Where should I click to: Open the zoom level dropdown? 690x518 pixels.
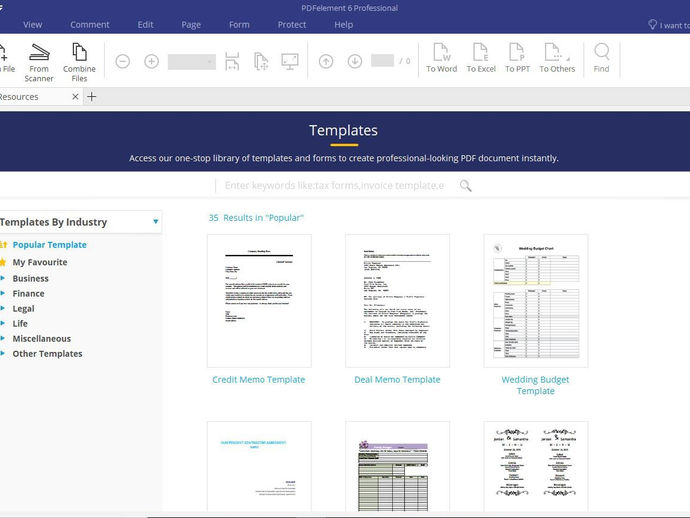tap(192, 62)
